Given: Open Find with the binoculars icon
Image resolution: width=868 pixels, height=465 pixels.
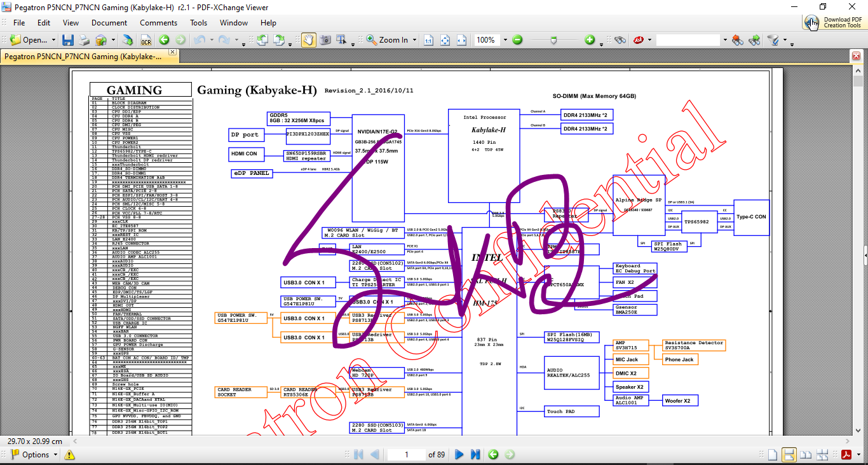Looking at the screenshot, I should coord(621,39).
